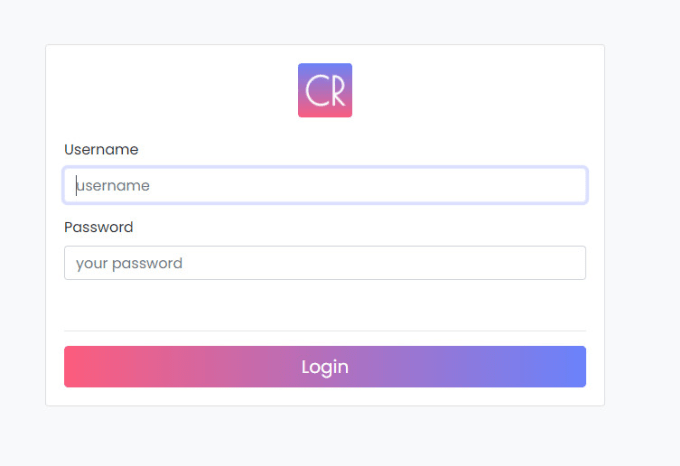Focus the Username input field
This screenshot has width=680, height=466.
pyautogui.click(x=325, y=185)
